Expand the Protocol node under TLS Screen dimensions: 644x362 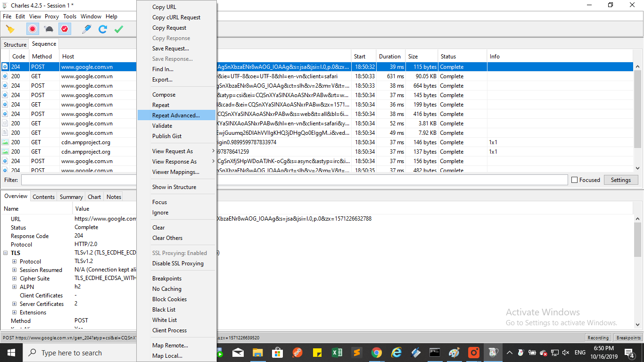point(14,262)
